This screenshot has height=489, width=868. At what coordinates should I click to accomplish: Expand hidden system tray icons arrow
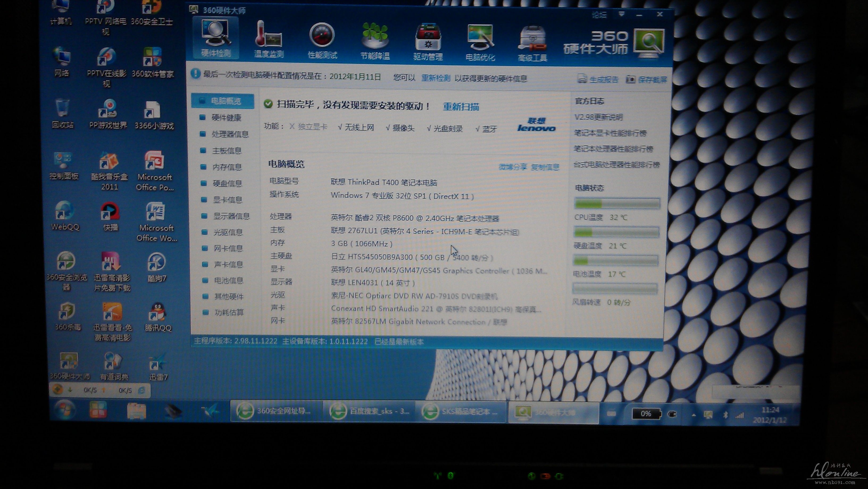coord(694,415)
